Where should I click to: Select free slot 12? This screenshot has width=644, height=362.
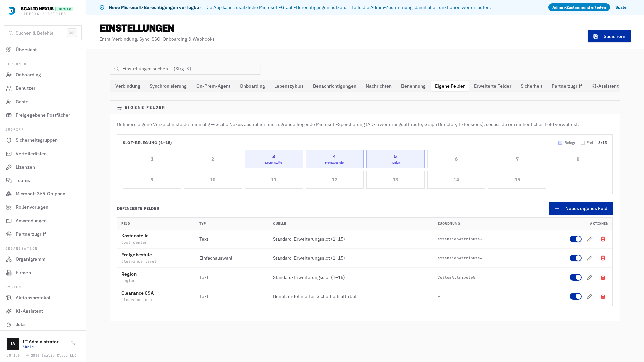334,180
